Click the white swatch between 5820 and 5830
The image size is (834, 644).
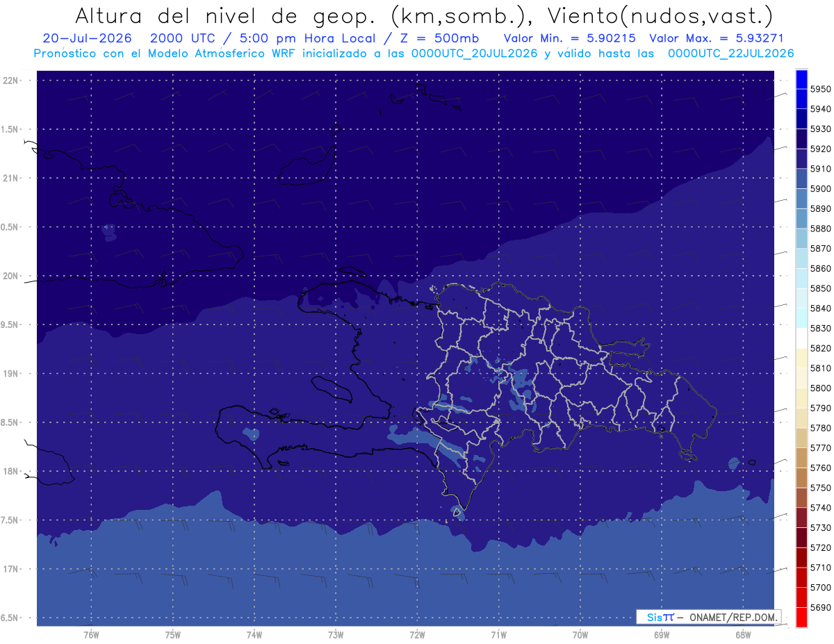(801, 338)
